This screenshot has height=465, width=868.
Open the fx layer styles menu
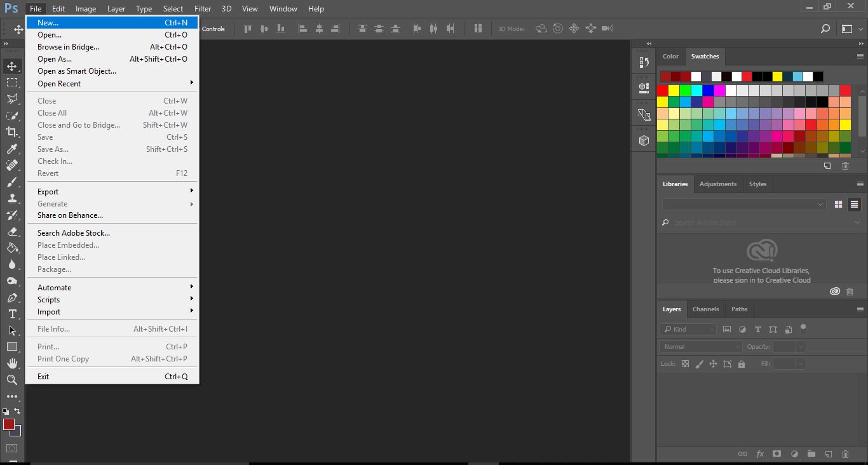tap(759, 454)
